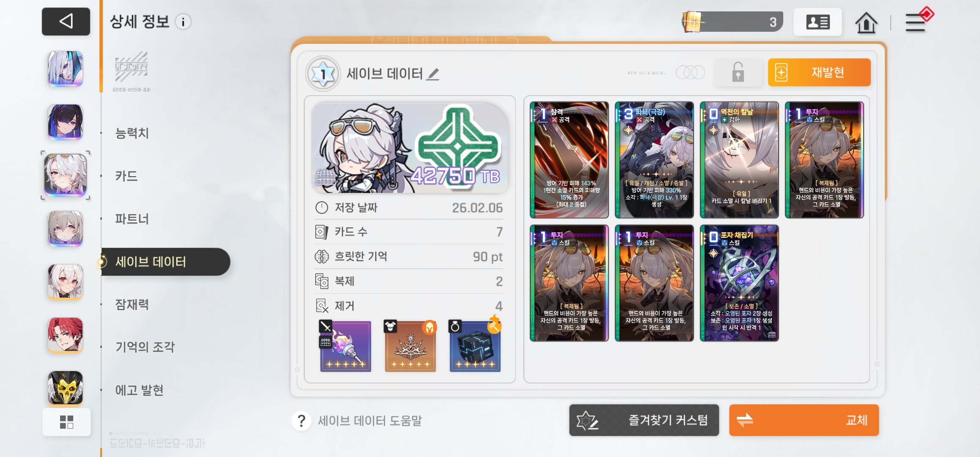Select the golden skull mask character portrait
The image size is (980, 457).
[65, 388]
